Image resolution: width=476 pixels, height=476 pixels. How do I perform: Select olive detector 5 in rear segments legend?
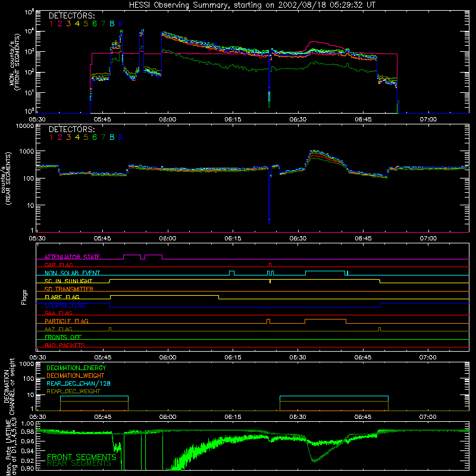(86, 137)
